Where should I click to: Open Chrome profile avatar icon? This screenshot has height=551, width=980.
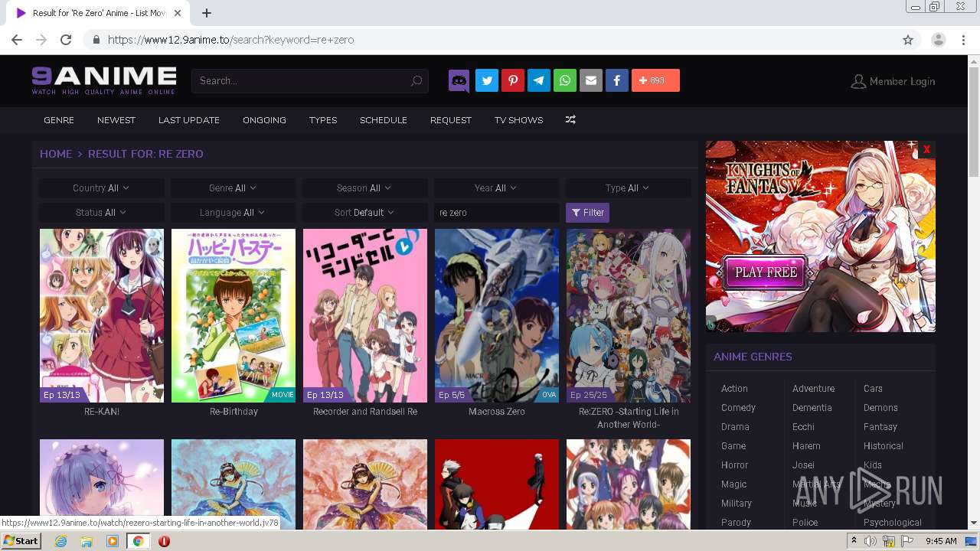tap(939, 40)
